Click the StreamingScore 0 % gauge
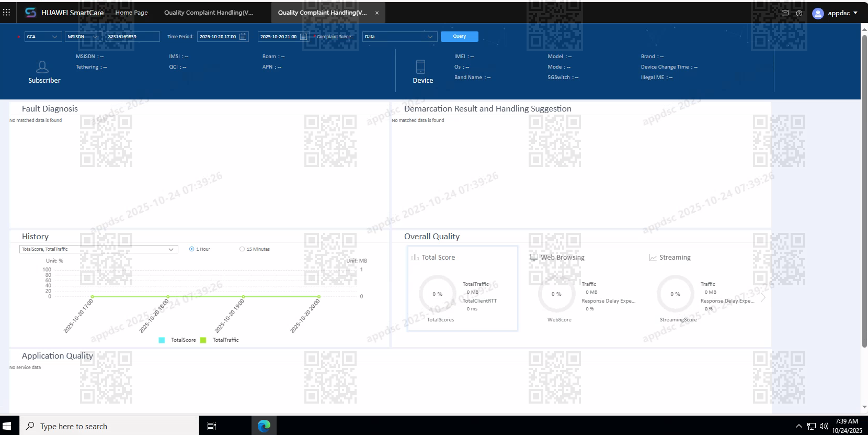 (x=676, y=294)
